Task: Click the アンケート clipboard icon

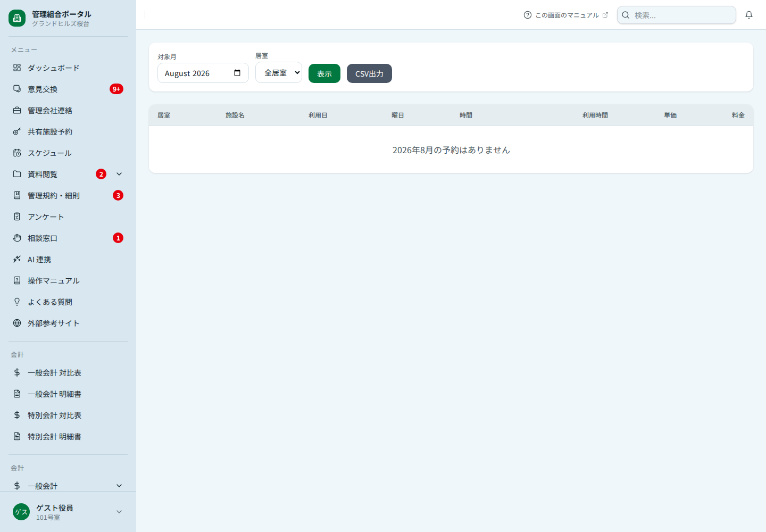Action: (x=17, y=217)
